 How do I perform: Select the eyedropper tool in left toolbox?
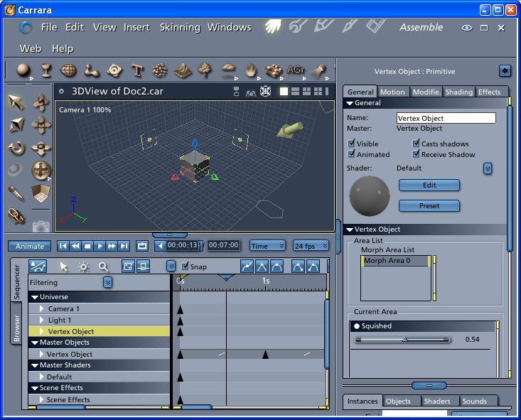coord(16,193)
